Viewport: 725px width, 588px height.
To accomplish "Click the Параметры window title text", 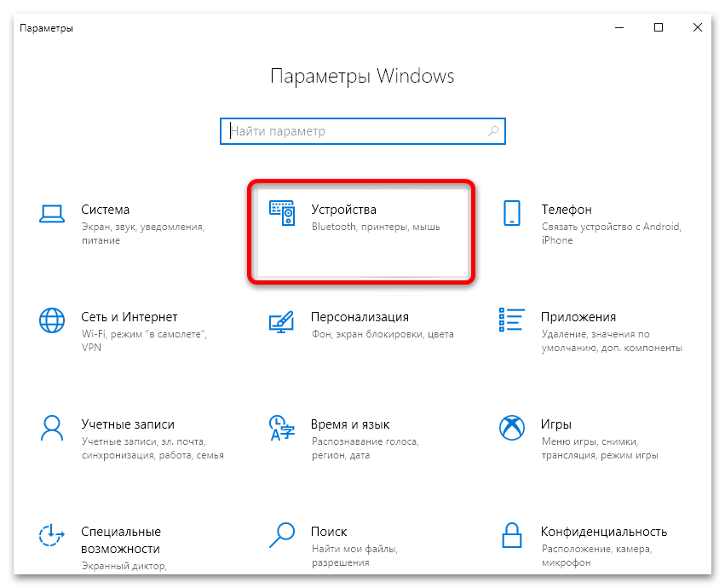I will coord(46,28).
